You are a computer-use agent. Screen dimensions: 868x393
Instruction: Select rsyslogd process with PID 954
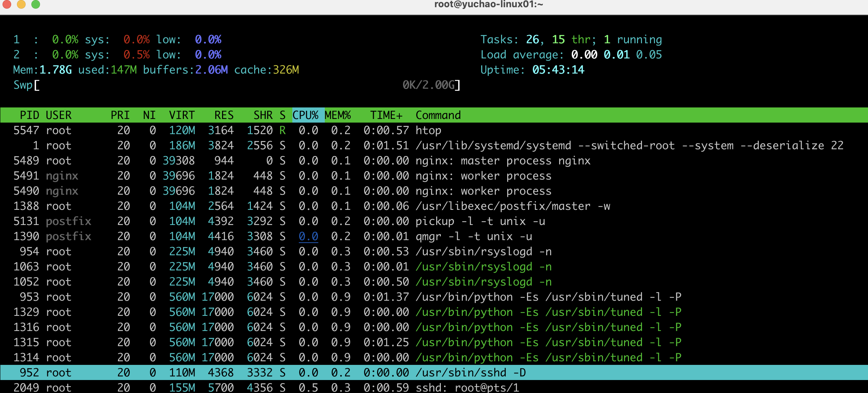483,252
